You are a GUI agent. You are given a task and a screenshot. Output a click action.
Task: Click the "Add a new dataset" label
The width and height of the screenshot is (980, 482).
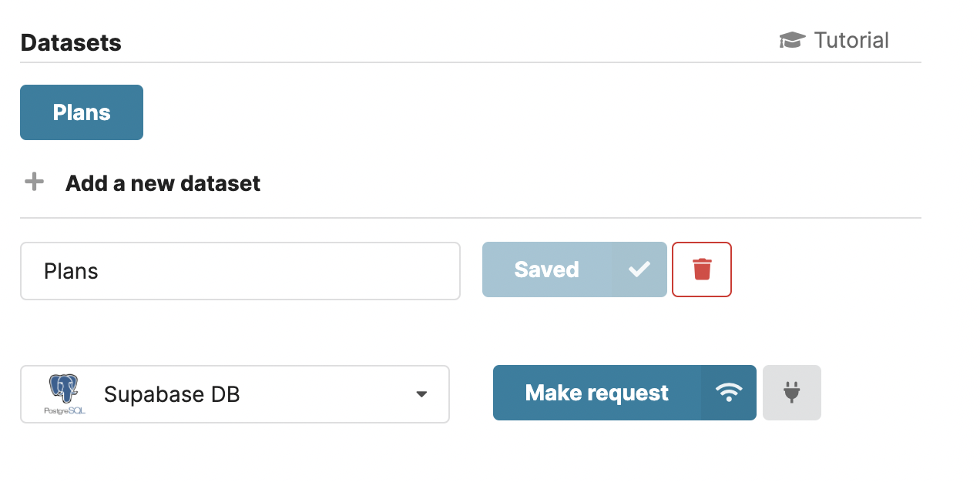tap(163, 183)
